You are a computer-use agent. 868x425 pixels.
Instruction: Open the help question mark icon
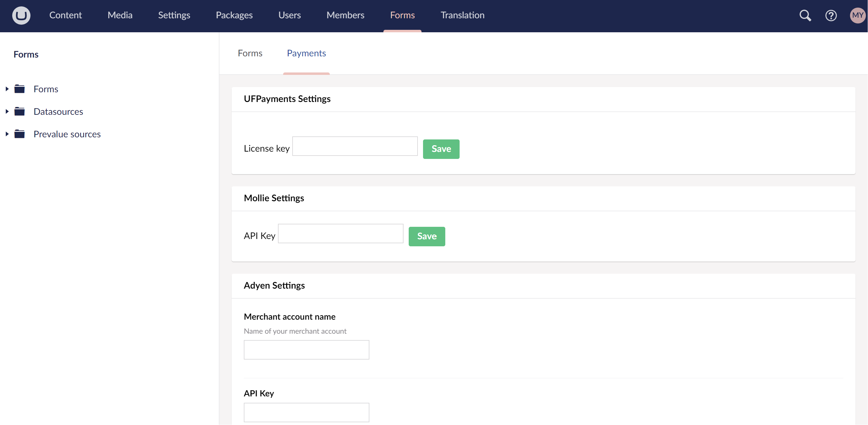point(831,15)
